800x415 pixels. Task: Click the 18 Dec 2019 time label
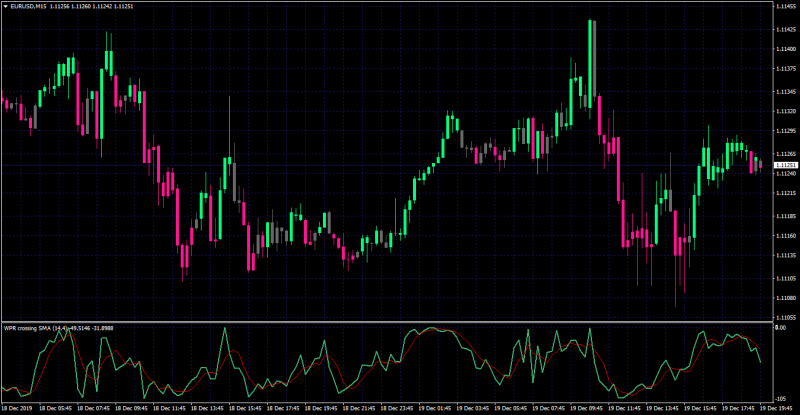pyautogui.click(x=16, y=408)
